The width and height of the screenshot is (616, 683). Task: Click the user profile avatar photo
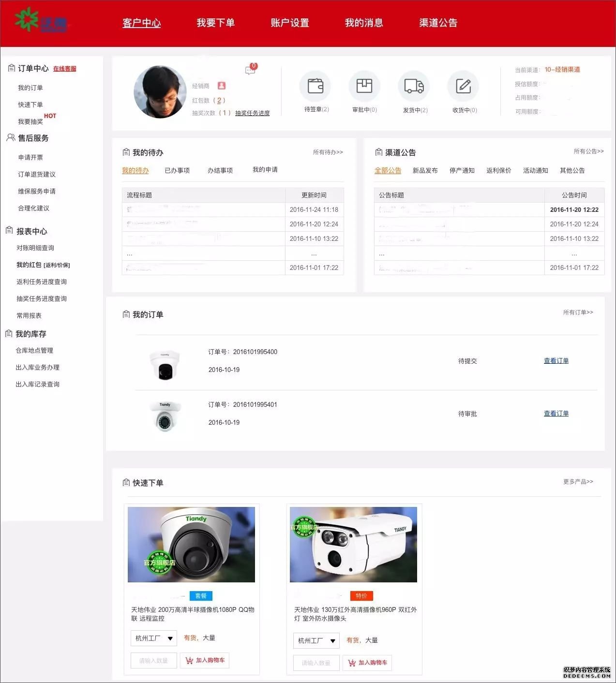[x=160, y=92]
